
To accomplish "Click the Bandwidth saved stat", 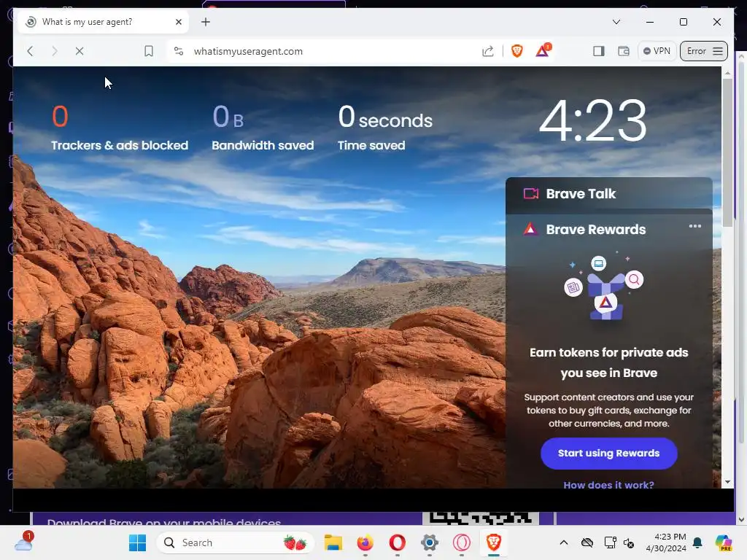I will click(263, 128).
